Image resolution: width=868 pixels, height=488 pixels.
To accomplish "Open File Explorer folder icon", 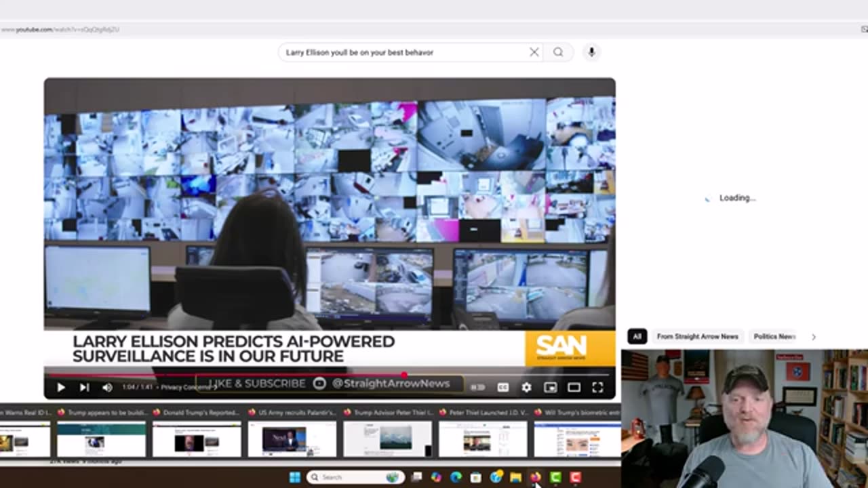I will pos(515,477).
